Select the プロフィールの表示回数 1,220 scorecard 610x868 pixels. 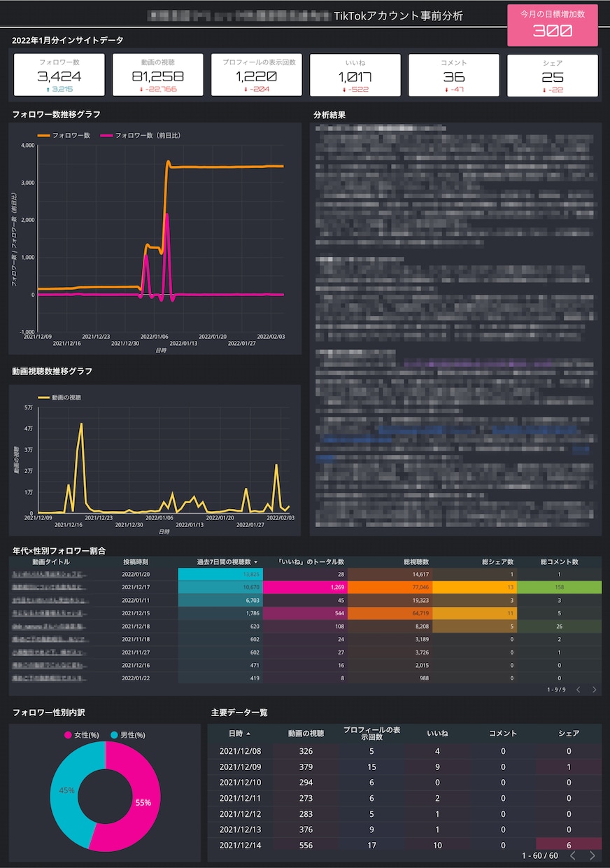(257, 75)
